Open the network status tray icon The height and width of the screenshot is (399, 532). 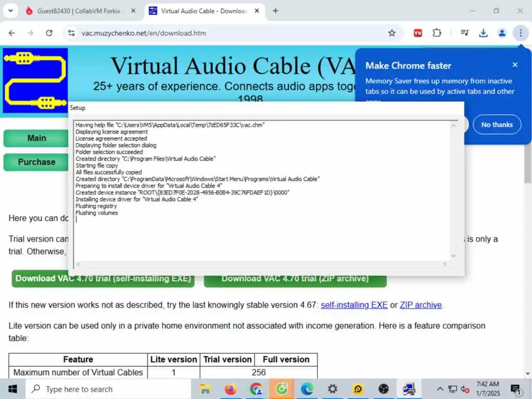pos(453,389)
